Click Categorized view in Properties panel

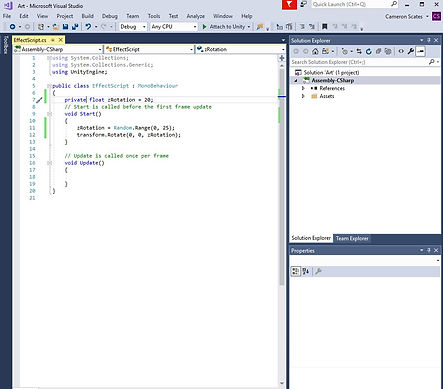[x=296, y=271]
